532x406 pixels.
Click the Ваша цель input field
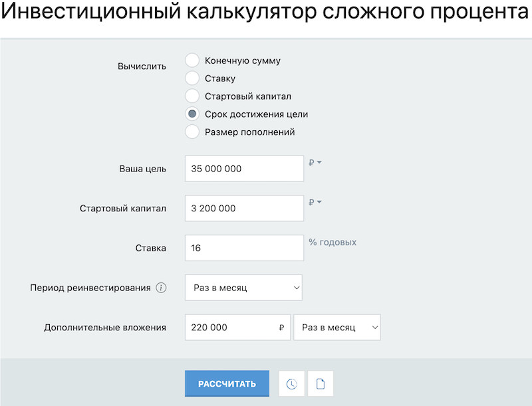tap(244, 169)
